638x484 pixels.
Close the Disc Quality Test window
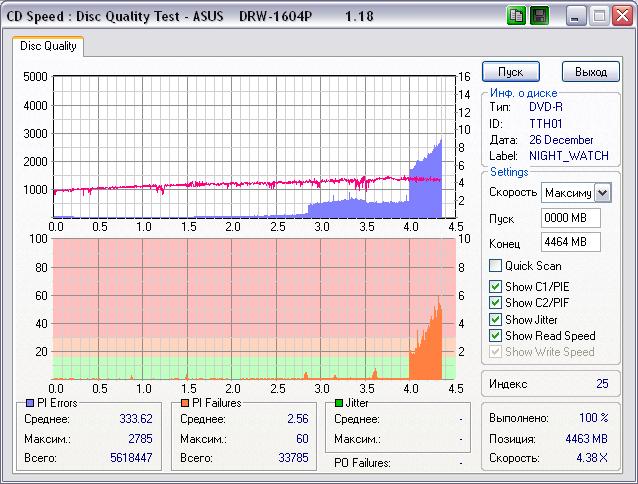(621, 16)
